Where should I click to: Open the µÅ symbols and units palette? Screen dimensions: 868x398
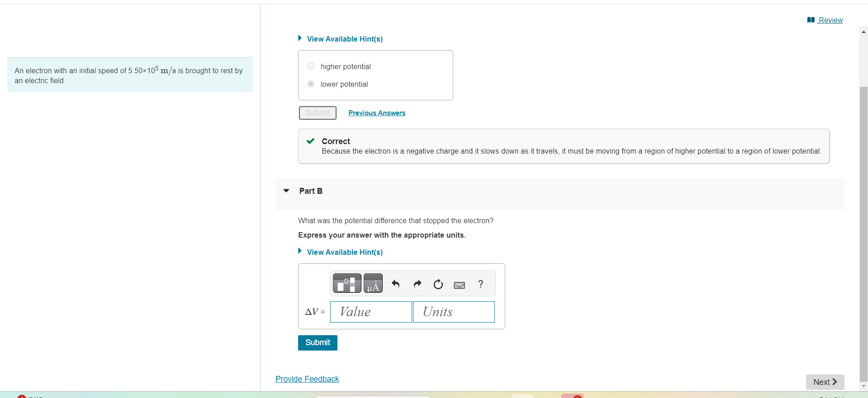[x=373, y=283]
